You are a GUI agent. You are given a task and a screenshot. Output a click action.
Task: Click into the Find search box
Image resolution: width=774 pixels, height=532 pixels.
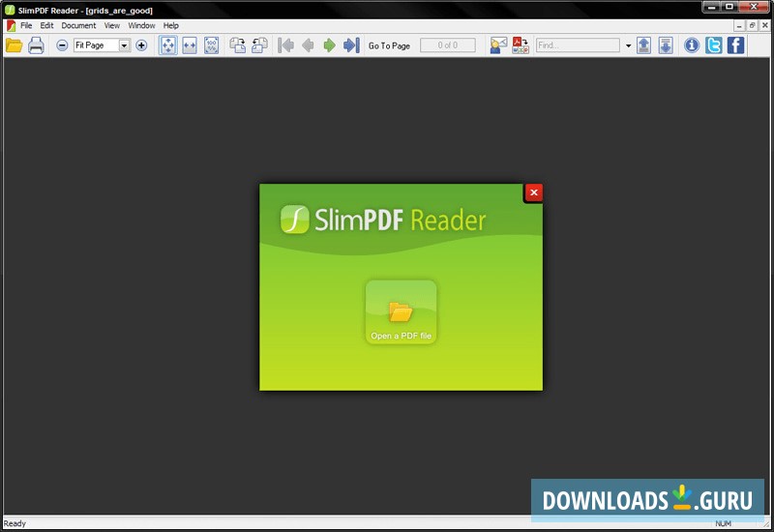click(x=578, y=45)
